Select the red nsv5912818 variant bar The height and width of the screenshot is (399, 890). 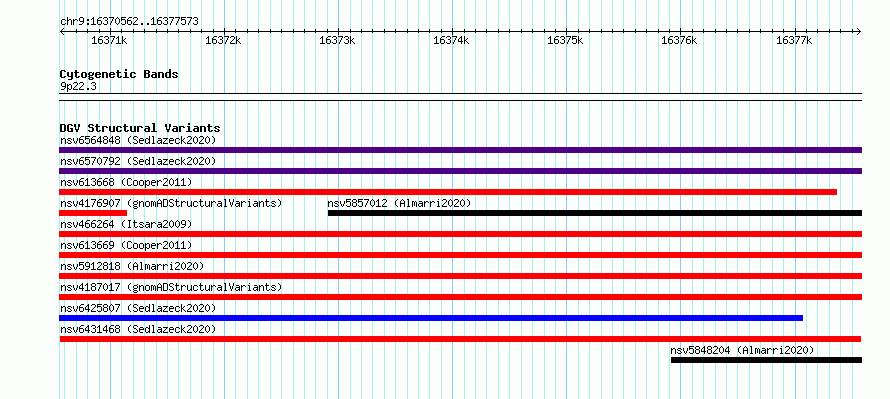(x=460, y=276)
